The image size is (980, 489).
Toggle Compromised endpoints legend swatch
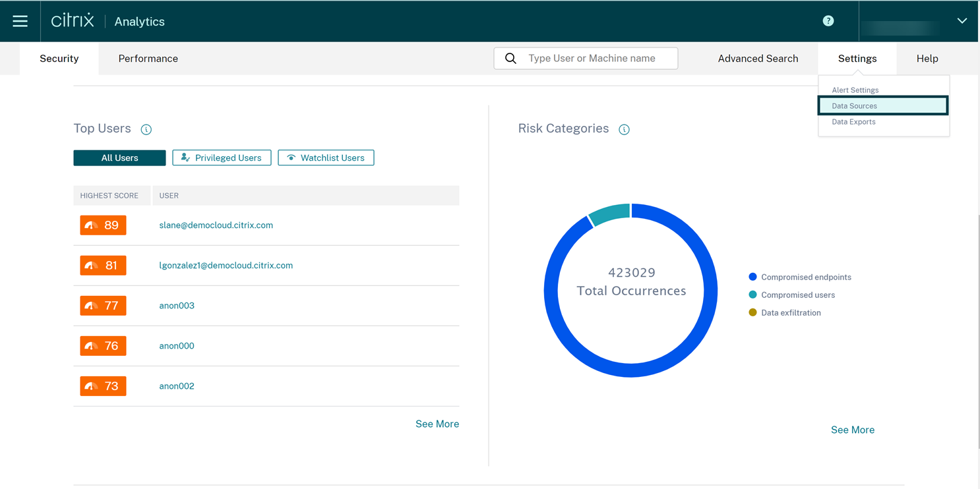(x=752, y=277)
